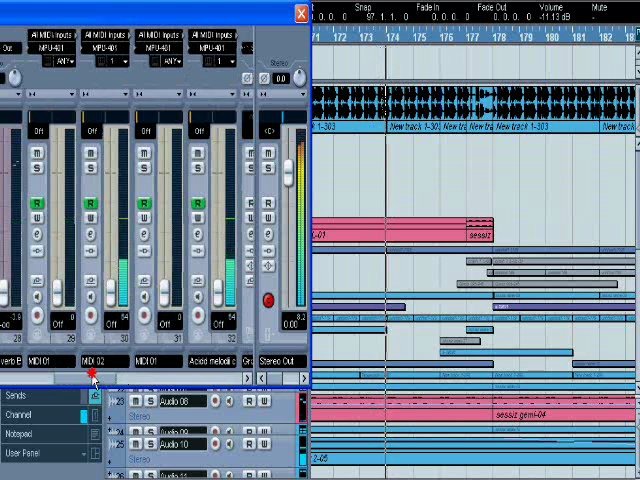Image resolution: width=640 pixels, height=480 pixels.
Task: Enable Read automation on Audio 08 track
Action: coord(249,401)
